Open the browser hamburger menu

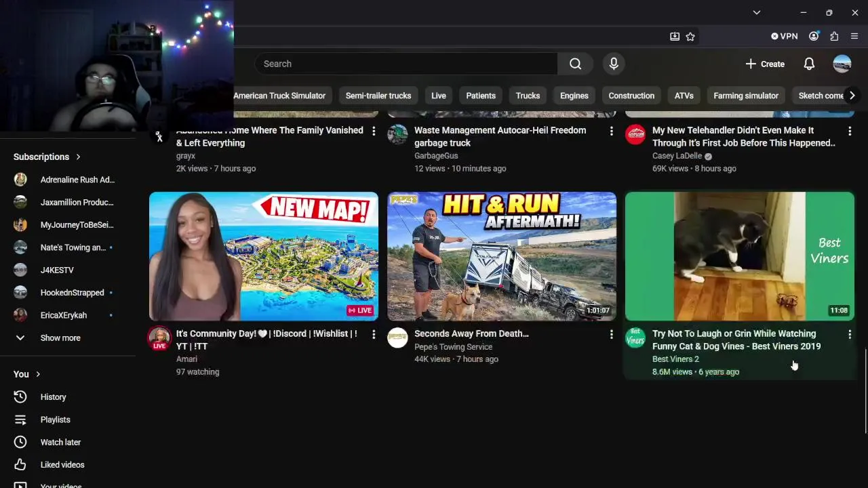[x=854, y=36]
